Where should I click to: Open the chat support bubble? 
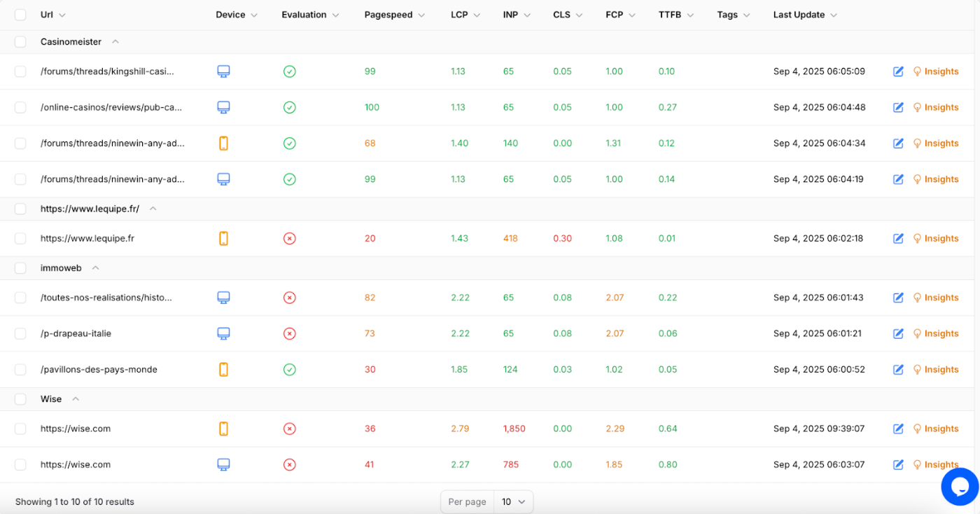coord(959,486)
